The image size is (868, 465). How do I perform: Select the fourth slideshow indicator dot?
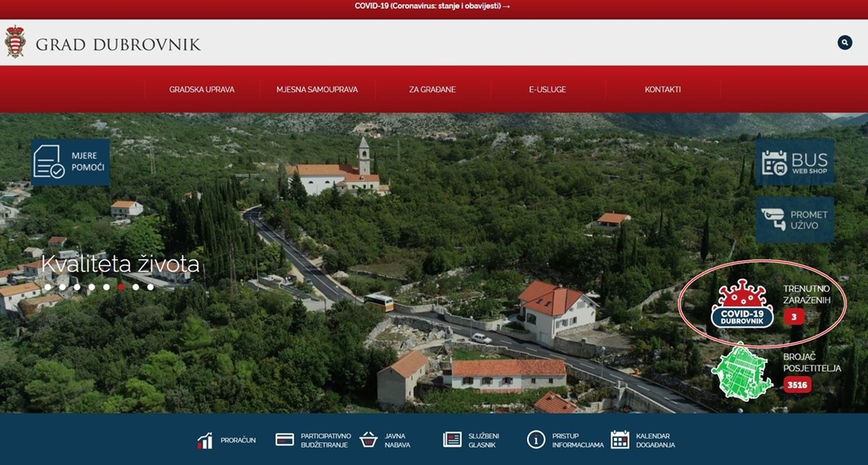tap(92, 287)
